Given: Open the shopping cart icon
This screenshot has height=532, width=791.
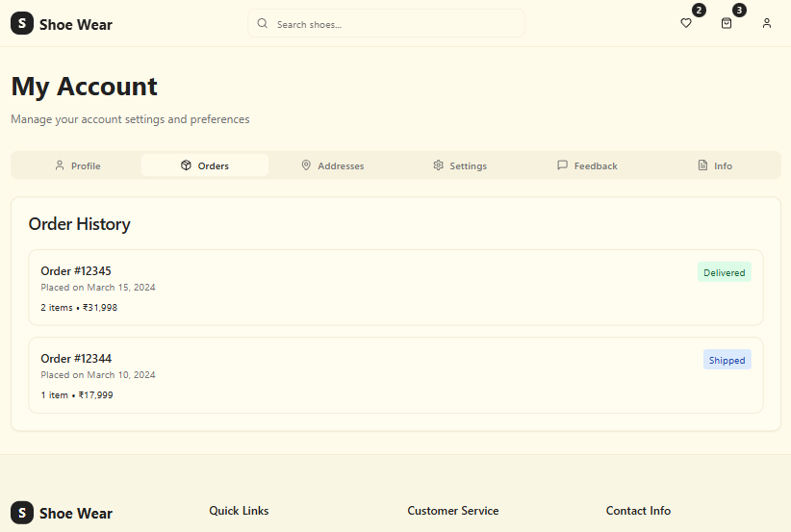Looking at the screenshot, I should (x=727, y=23).
